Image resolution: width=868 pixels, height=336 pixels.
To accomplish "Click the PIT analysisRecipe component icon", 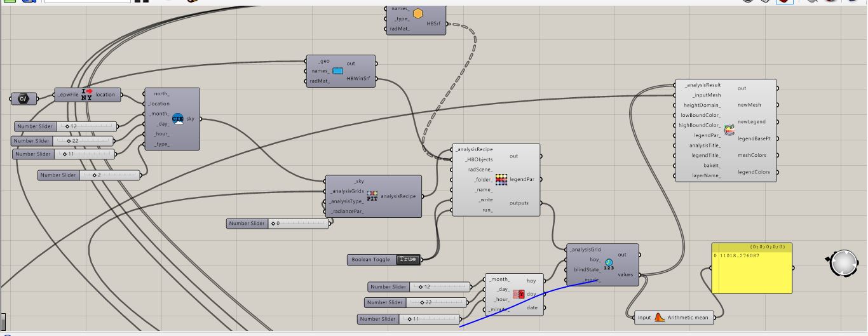I will point(372,196).
